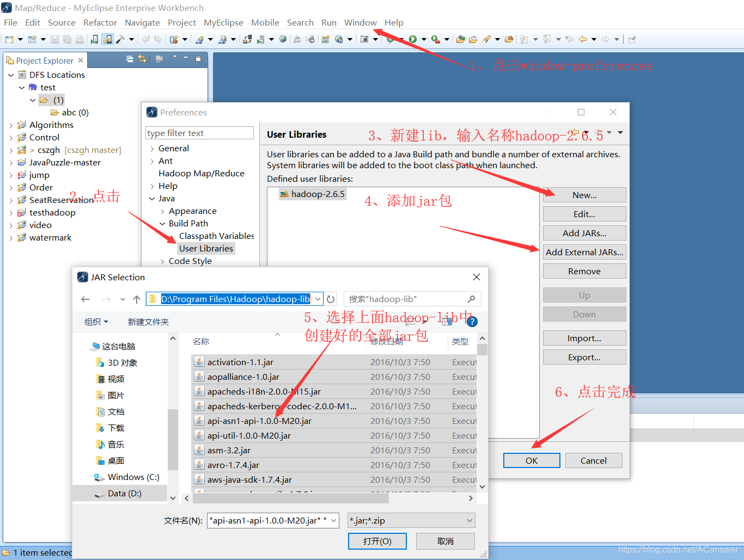Click 新建文件夹 in JAR Selection toolbar
Viewport: 744px width, 560px height.
[x=148, y=322]
